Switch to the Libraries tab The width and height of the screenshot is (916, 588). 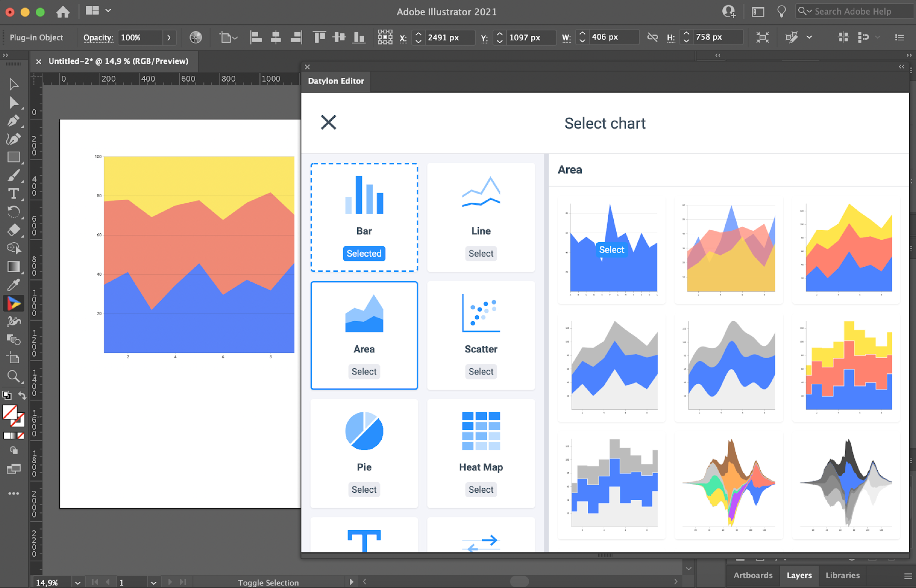click(x=842, y=575)
